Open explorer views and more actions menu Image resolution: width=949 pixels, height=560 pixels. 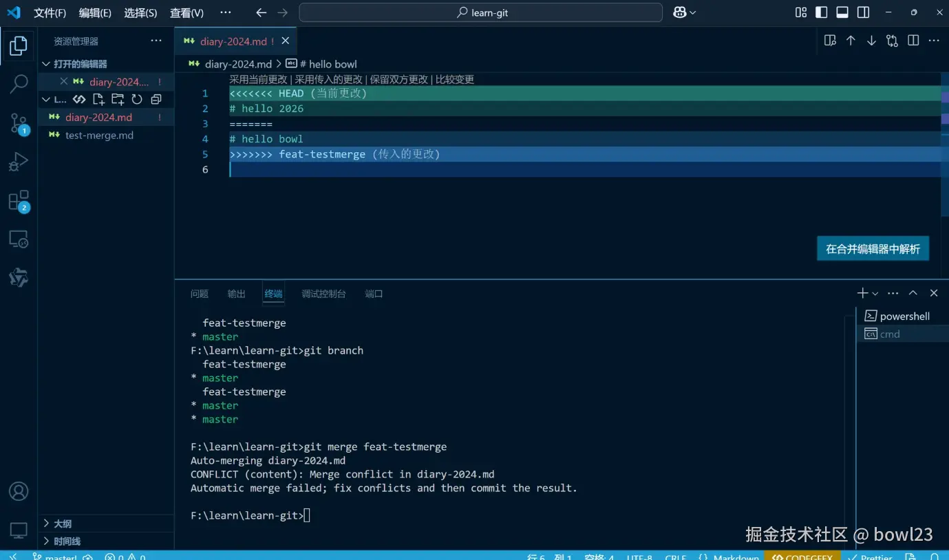click(156, 41)
